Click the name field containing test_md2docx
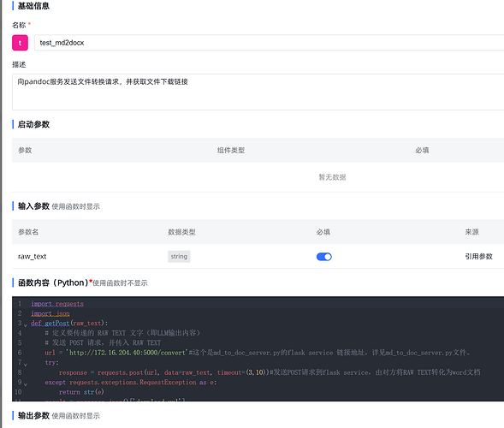Image resolution: width=504 pixels, height=428 pixels. click(x=269, y=43)
